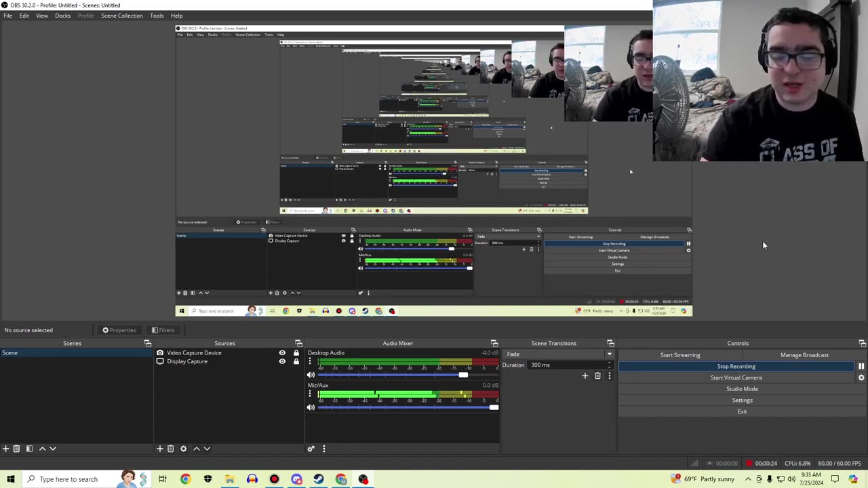Viewport: 868px width, 488px height.
Task: Enable Studio Mode
Action: [742, 389]
